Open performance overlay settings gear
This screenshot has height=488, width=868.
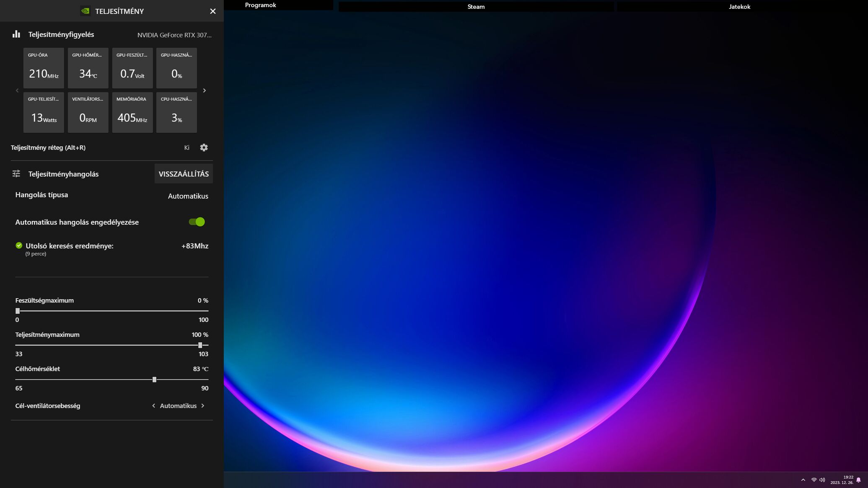(204, 147)
